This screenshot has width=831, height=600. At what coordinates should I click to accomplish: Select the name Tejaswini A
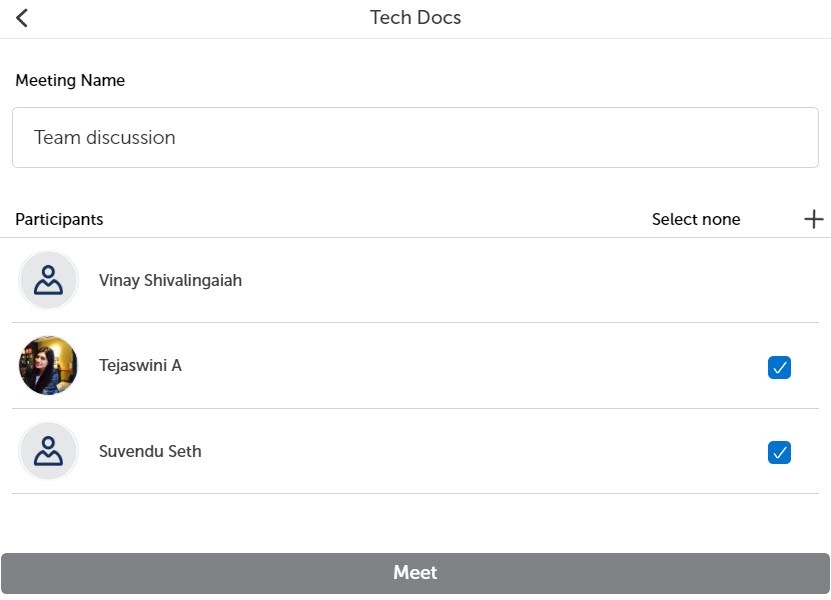tap(140, 365)
